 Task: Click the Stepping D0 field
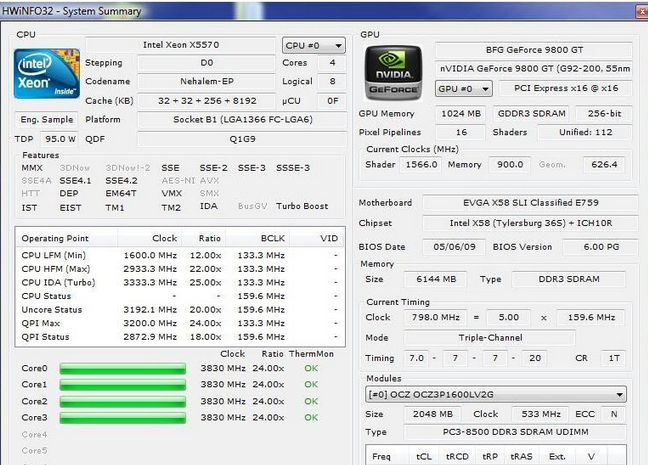(206, 63)
